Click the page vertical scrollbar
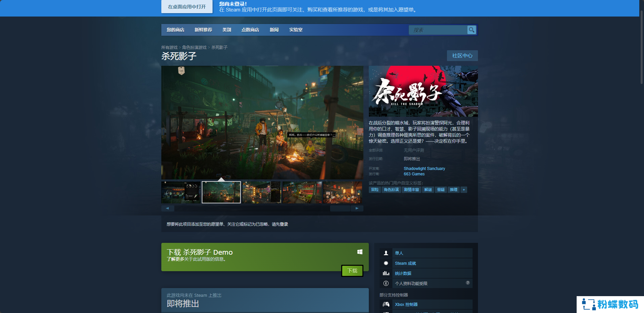This screenshot has height=313, width=644. pyautogui.click(x=642, y=47)
